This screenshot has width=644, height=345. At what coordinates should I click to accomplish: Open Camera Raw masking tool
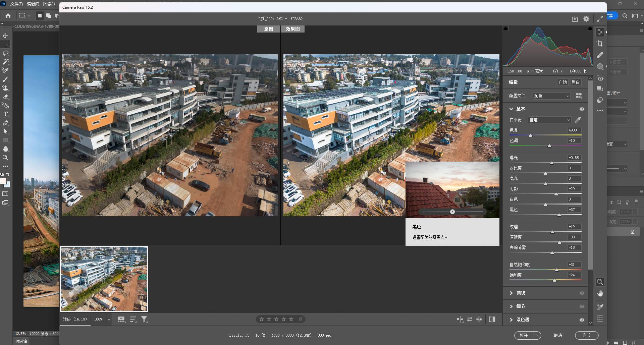click(x=600, y=66)
